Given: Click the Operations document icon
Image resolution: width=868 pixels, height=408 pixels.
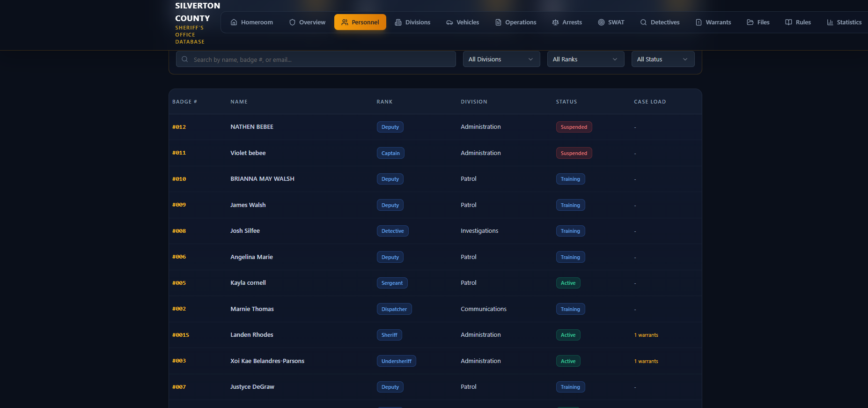Looking at the screenshot, I should (498, 22).
